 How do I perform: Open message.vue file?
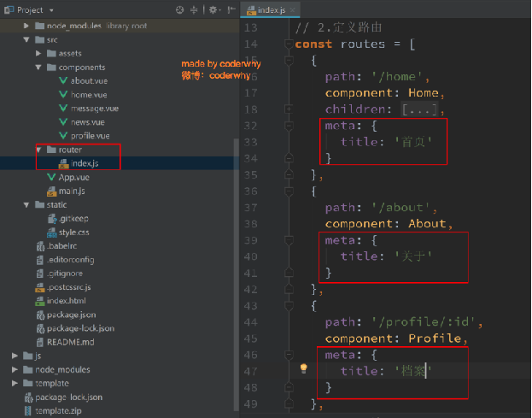click(x=95, y=109)
